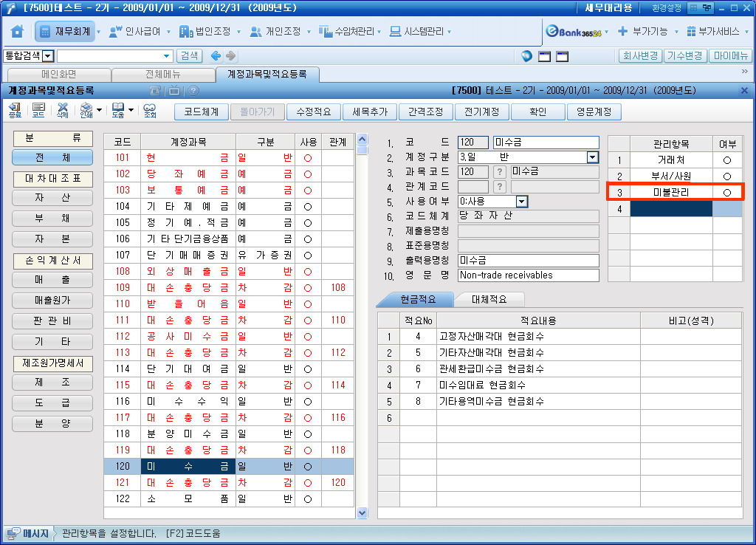This screenshot has width=756, height=545.
Task: Toggle the usage circle for account 122 소모품
Action: [308, 499]
